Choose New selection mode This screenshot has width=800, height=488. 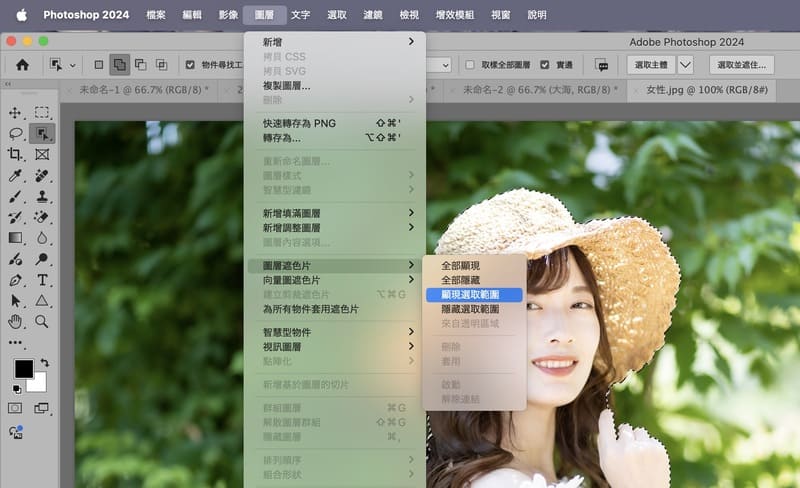(x=98, y=65)
